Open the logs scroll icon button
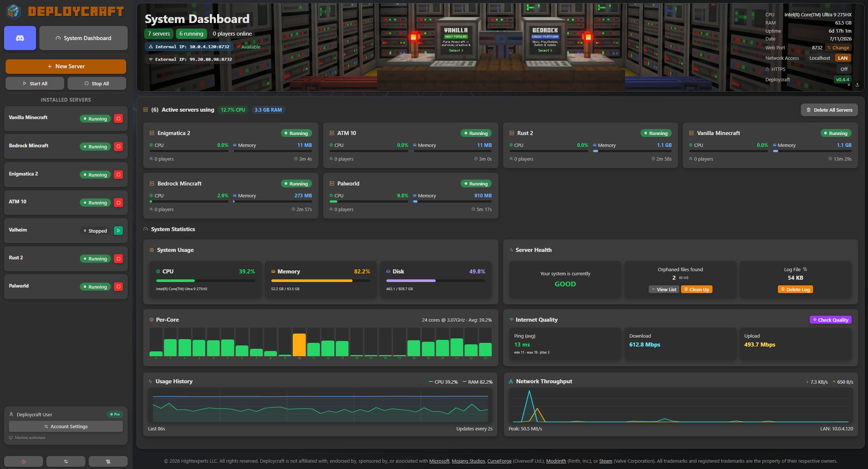Image resolution: width=868 pixels, height=469 pixels. (108, 461)
